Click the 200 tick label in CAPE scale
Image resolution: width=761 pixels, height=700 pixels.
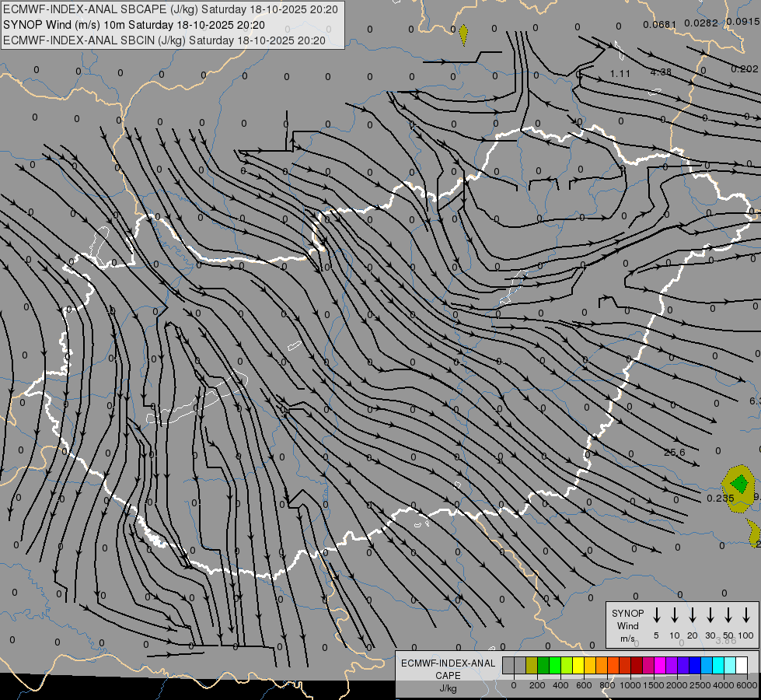point(537,685)
